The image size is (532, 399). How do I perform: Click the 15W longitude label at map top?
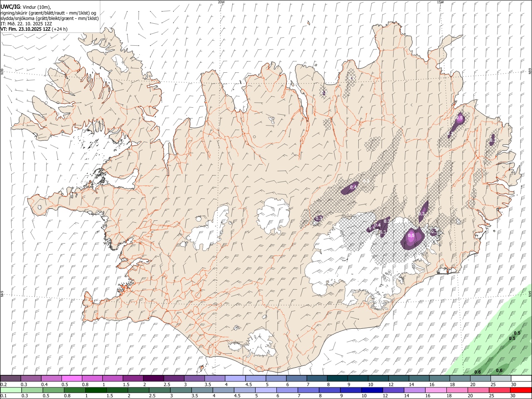tap(440, 2)
